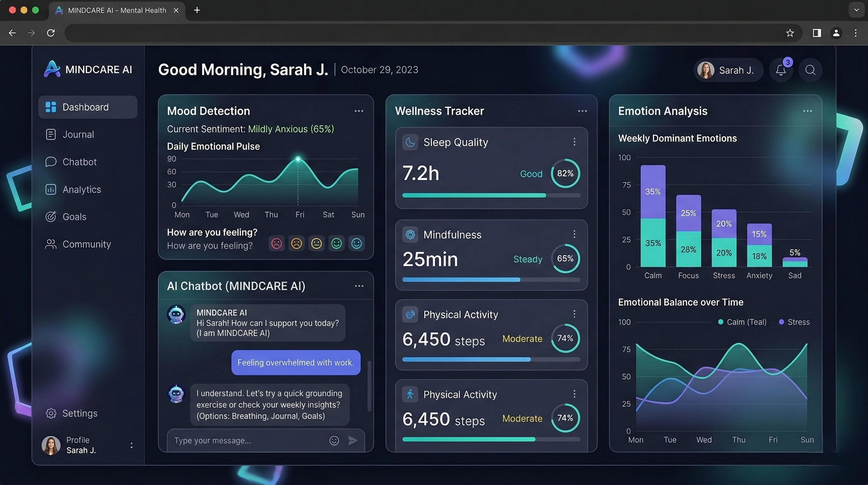Bookmark page with the star icon
The height and width of the screenshot is (485, 868).
click(790, 33)
